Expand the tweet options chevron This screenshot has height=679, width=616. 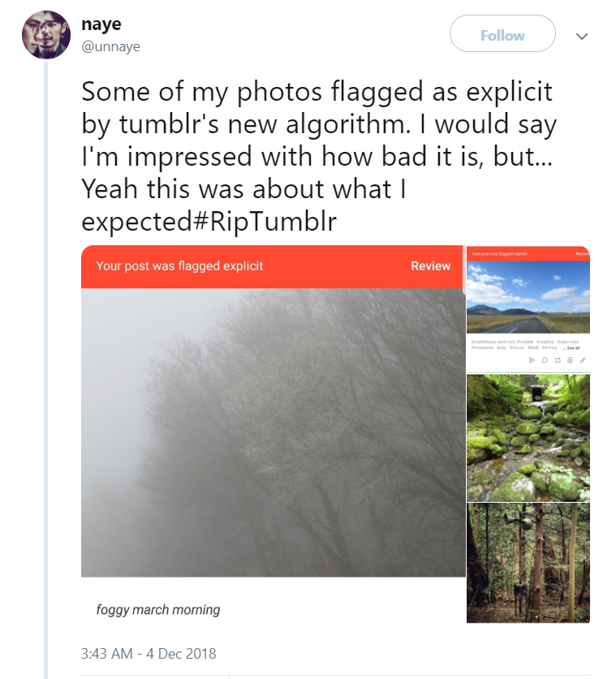click(581, 37)
